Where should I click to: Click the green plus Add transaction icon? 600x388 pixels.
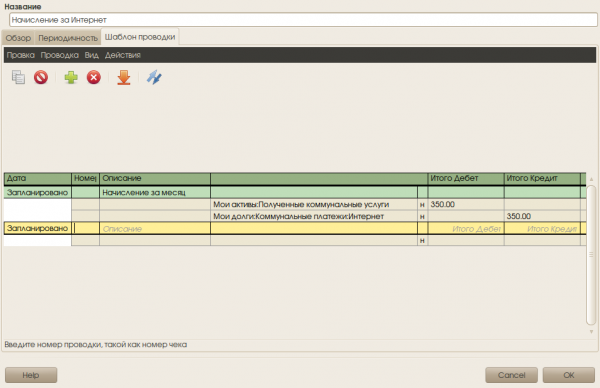[71, 77]
